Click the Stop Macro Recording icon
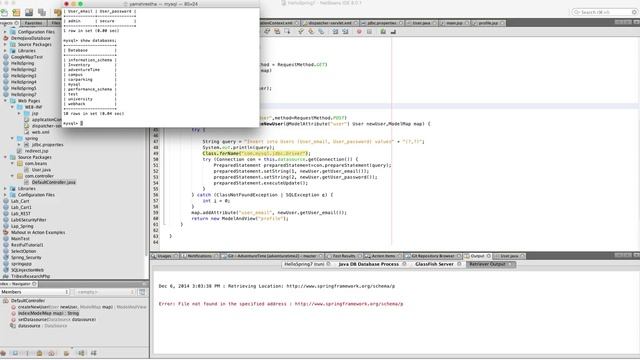The height and width of the screenshot is (360, 640). pos(369,31)
